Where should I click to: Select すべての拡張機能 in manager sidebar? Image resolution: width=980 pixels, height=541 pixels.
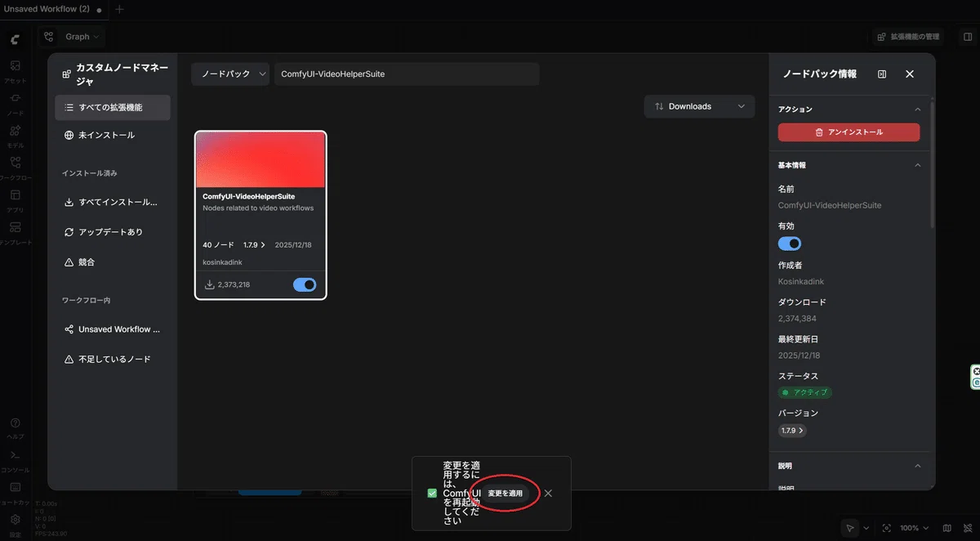tap(113, 107)
